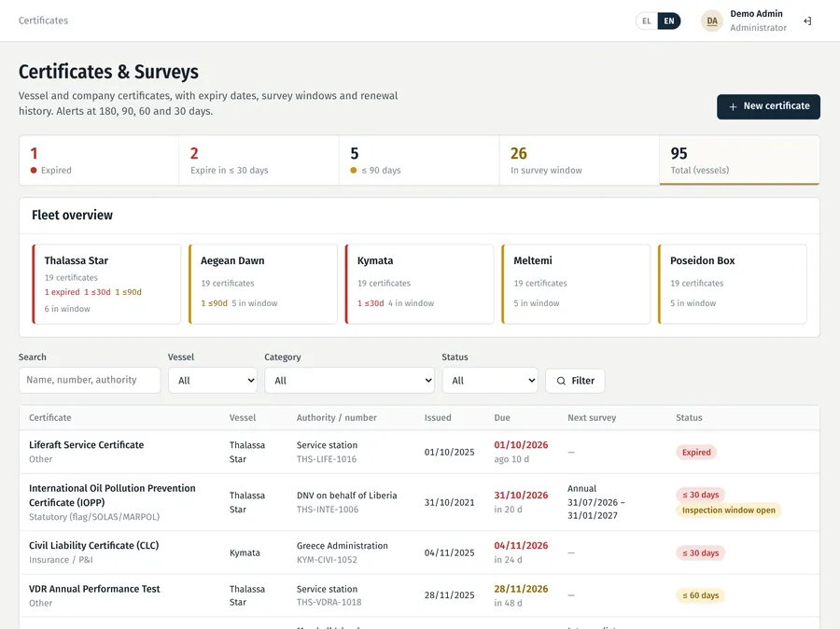This screenshot has width=840, height=629.
Task: Open the Kymata fleet card
Action: (x=419, y=284)
